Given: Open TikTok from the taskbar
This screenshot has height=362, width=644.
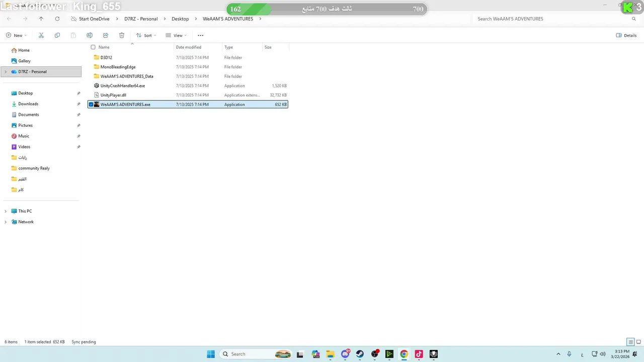Looking at the screenshot, I should (x=419, y=354).
